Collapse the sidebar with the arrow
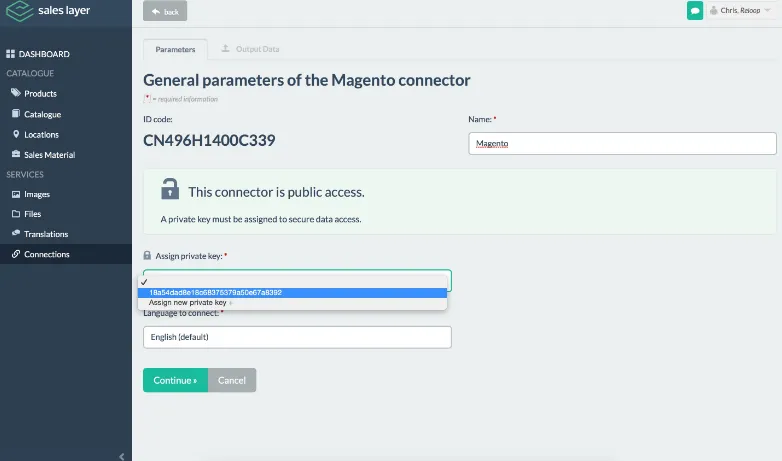Image resolution: width=782 pixels, height=461 pixels. point(122,456)
